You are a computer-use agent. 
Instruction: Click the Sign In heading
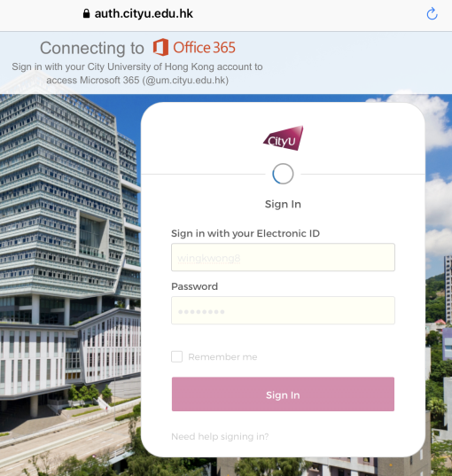[283, 204]
